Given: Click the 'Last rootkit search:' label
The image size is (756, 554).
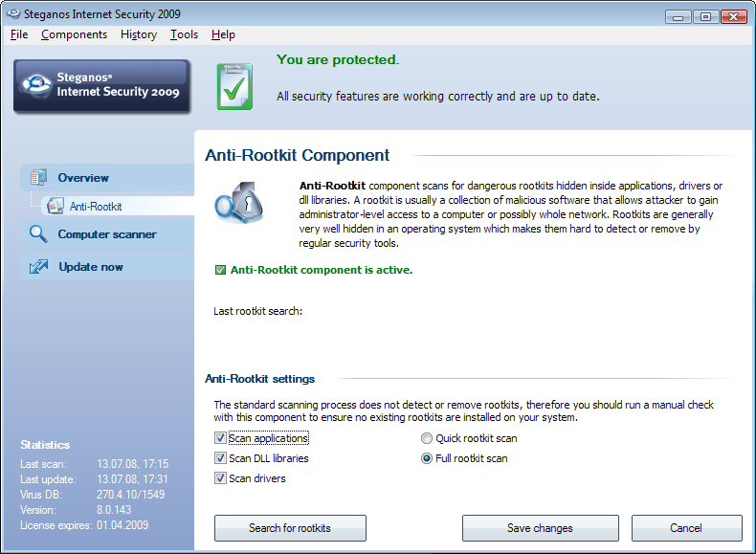Looking at the screenshot, I should point(258,311).
